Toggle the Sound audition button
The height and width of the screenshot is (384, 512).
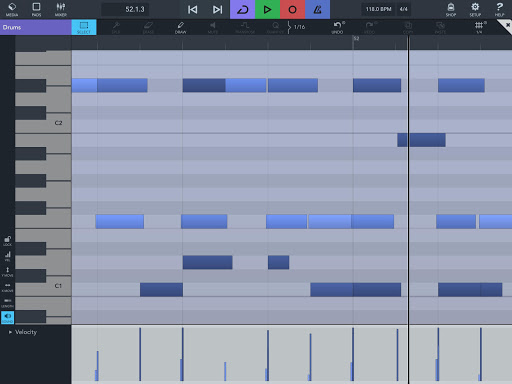pyautogui.click(x=7, y=317)
